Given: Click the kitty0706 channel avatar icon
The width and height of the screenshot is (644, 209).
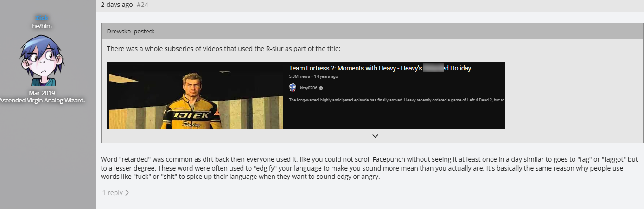Looking at the screenshot, I should pyautogui.click(x=293, y=88).
